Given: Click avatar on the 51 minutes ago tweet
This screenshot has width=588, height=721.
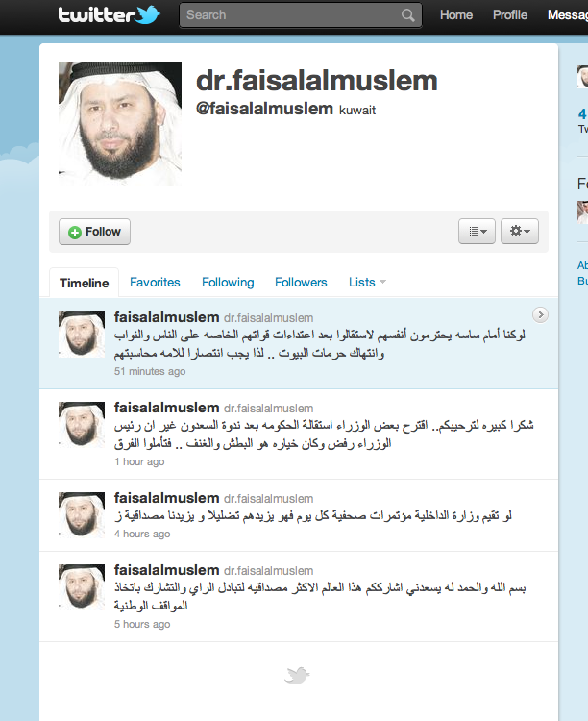Looking at the screenshot, I should pyautogui.click(x=82, y=335).
